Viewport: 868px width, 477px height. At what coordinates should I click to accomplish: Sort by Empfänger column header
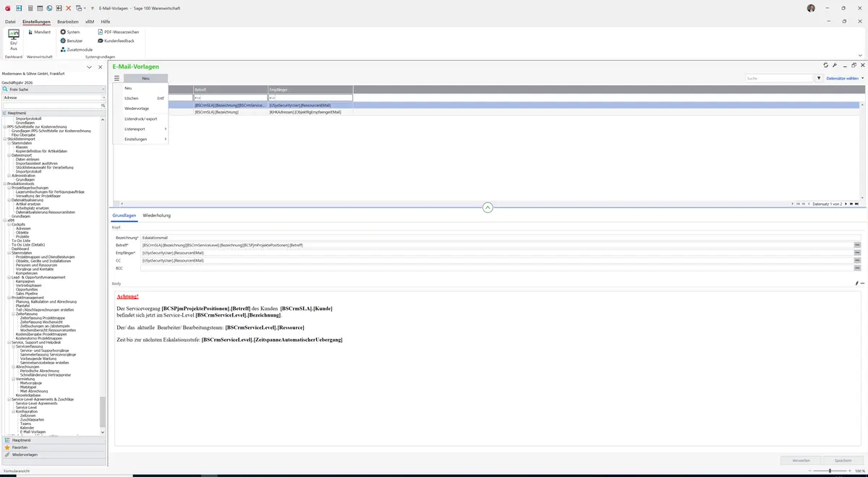[310, 90]
